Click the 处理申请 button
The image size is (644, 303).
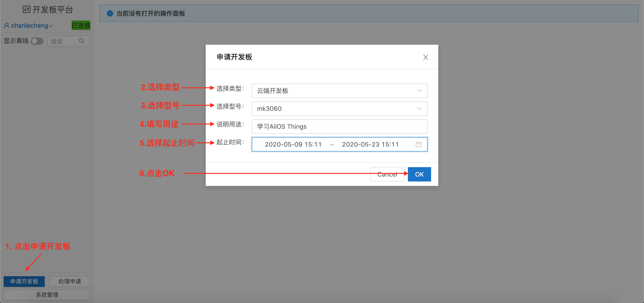tap(70, 282)
